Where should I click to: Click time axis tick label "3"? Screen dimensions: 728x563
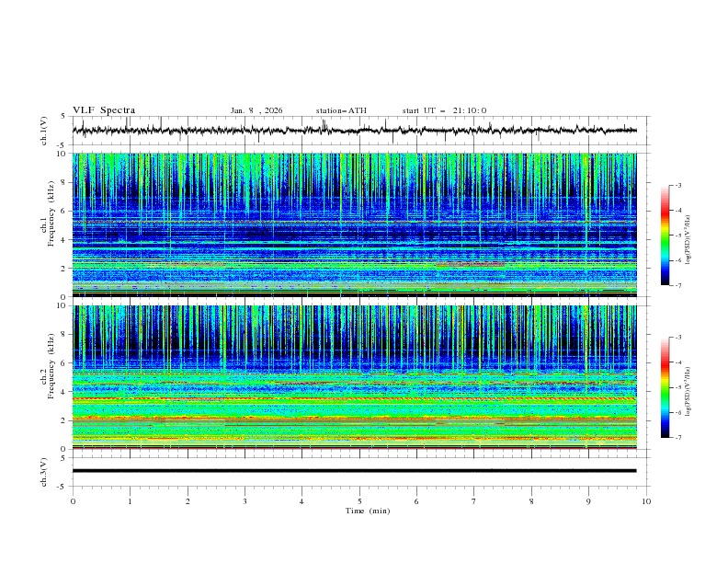coord(245,501)
